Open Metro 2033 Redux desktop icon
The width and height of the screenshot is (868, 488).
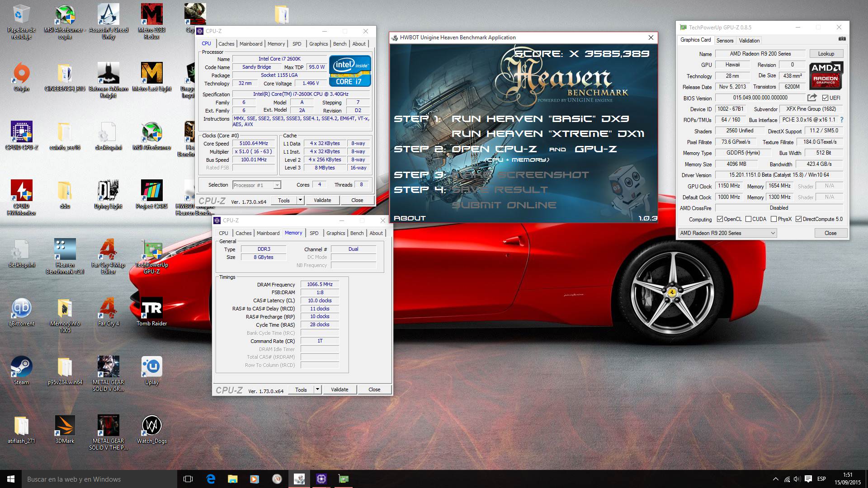coord(152,22)
